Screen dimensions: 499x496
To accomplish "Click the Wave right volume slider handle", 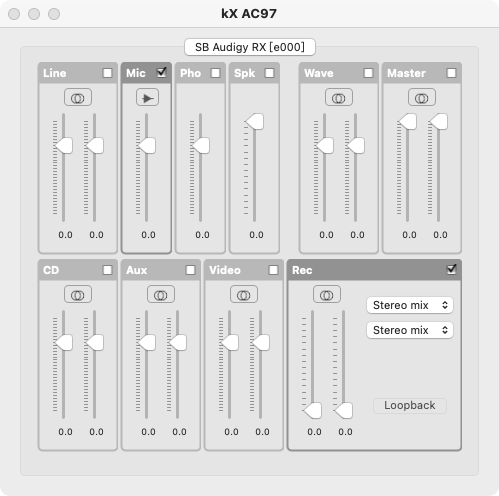I will pos(356,146).
